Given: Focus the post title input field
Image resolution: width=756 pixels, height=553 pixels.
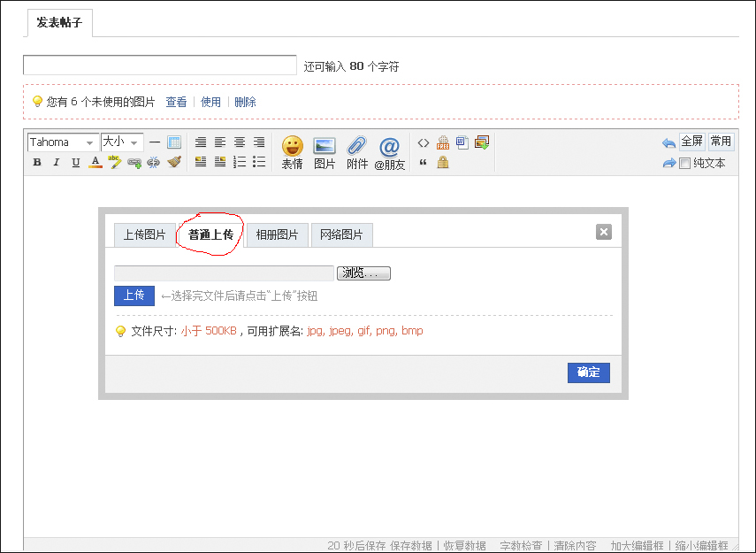Looking at the screenshot, I should pyautogui.click(x=160, y=65).
